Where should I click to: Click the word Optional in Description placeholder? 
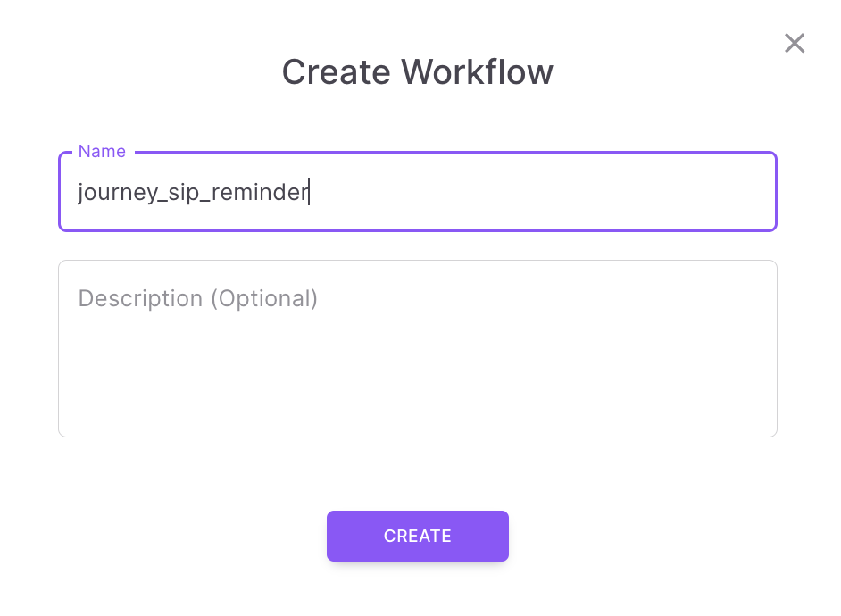pos(264,298)
